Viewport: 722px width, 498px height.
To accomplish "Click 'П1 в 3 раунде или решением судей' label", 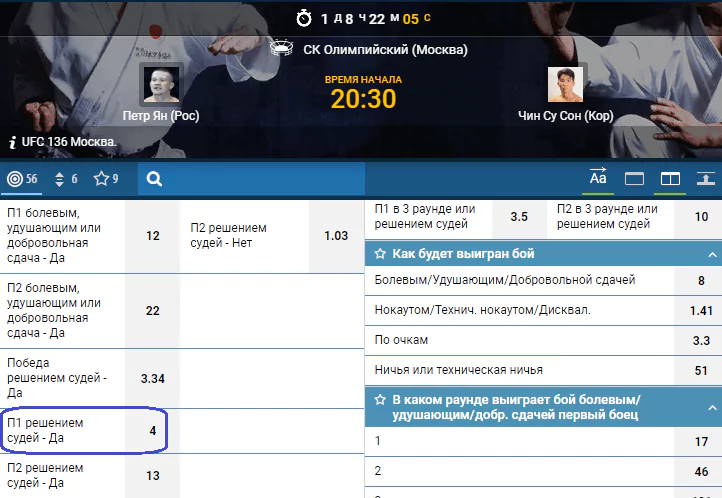I will (x=425, y=216).
